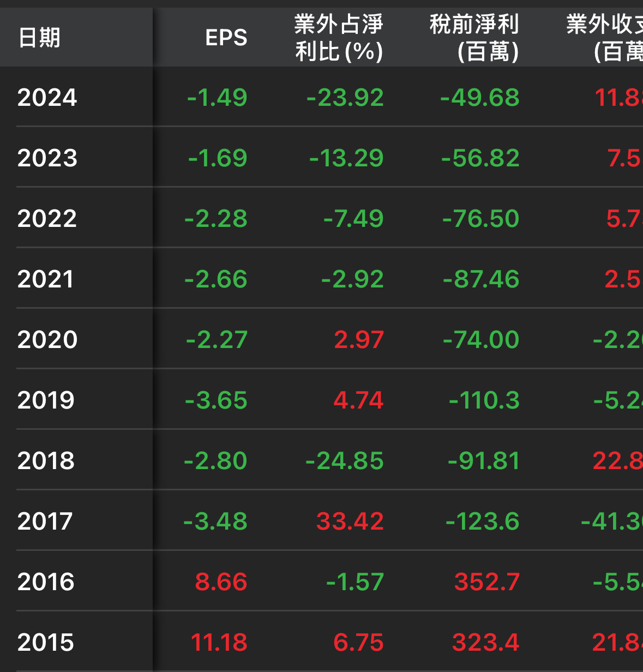
Task: Click EPS value -2.80 for 2018
Action: (215, 461)
